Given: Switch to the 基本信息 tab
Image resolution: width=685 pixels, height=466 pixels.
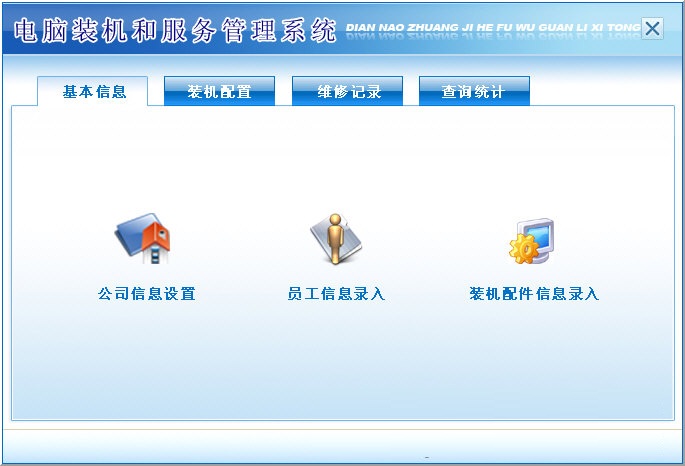Looking at the screenshot, I should tap(93, 91).
